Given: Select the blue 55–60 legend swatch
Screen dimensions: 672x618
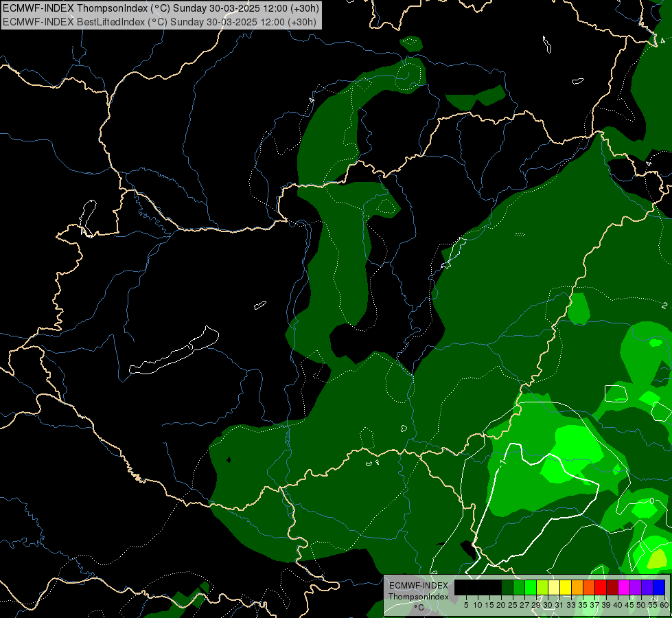Looking at the screenshot, I should click(x=659, y=588).
